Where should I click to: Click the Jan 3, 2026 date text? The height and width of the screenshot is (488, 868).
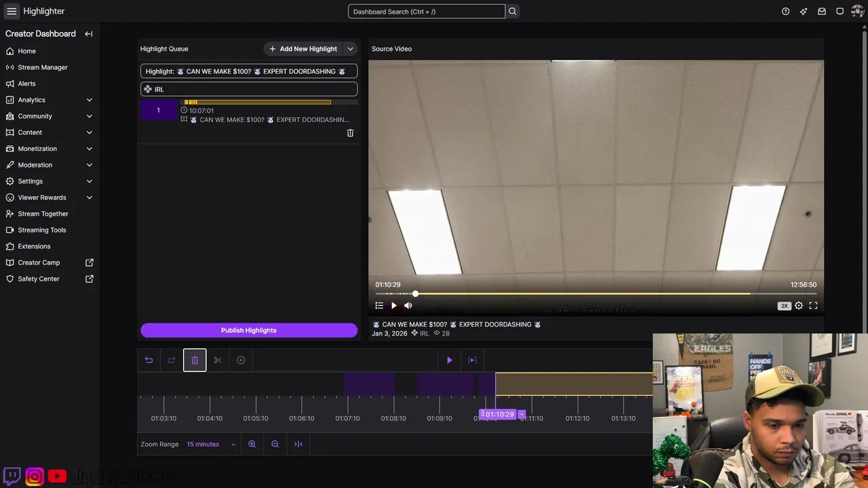(x=390, y=333)
